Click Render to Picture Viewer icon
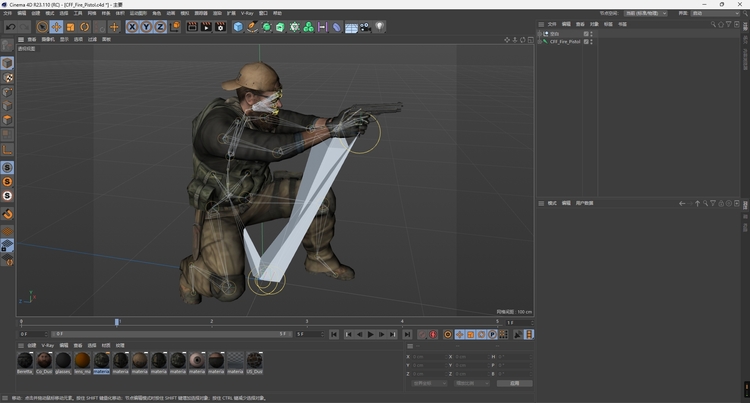 pos(206,27)
